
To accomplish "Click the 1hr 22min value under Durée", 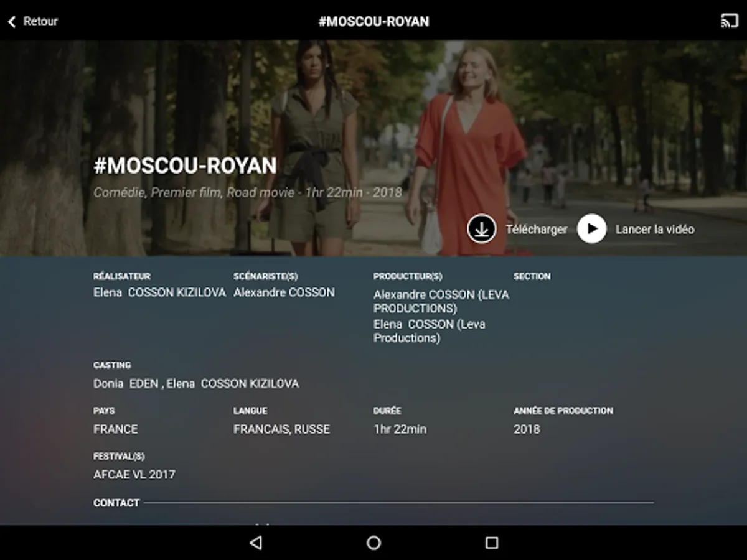I will 400,429.
